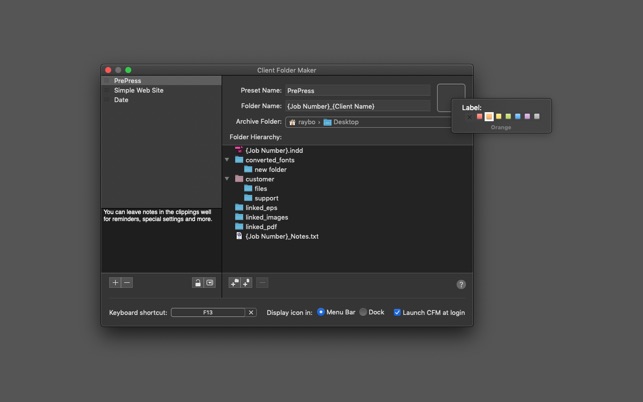Image resolution: width=643 pixels, height=402 pixels.
Task: Select {Job Number}_Notes.txt in hierarchy
Action: 282,236
